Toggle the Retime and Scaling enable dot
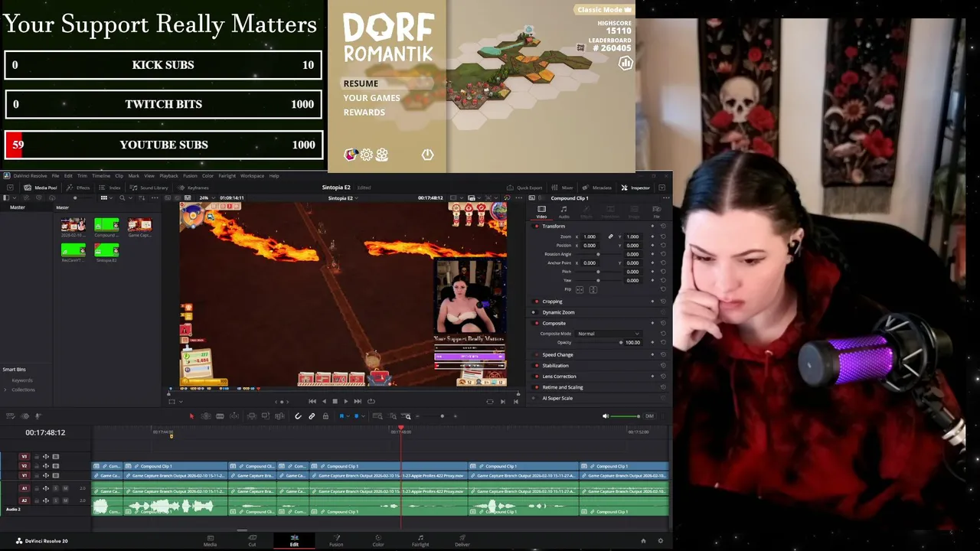Image resolution: width=980 pixels, height=551 pixels. (x=536, y=387)
